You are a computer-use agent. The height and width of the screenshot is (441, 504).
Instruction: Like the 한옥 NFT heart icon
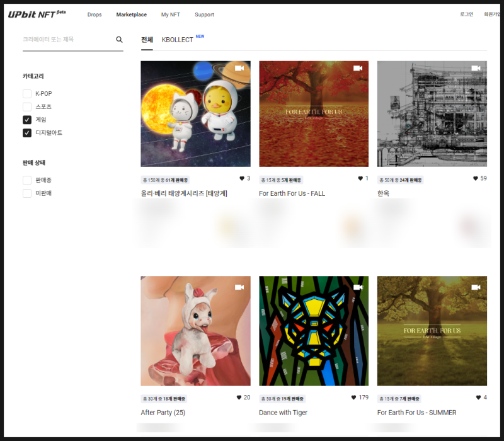pos(476,178)
